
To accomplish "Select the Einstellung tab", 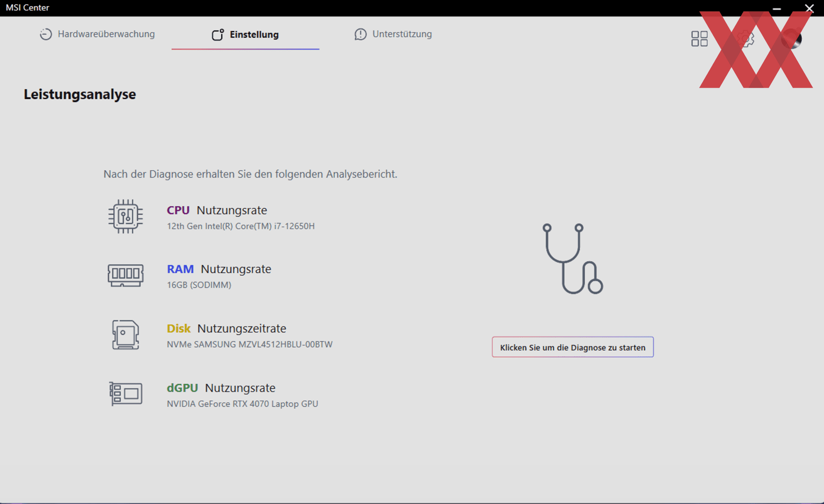I will 245,35.
